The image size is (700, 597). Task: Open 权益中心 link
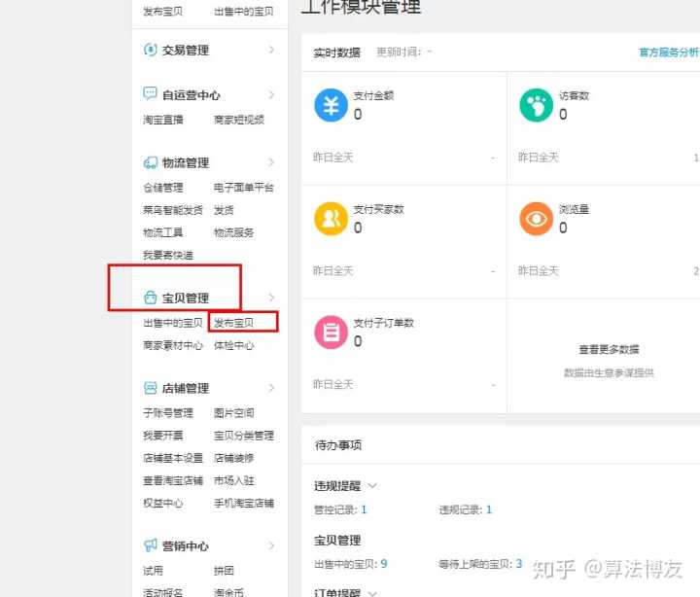click(x=163, y=504)
